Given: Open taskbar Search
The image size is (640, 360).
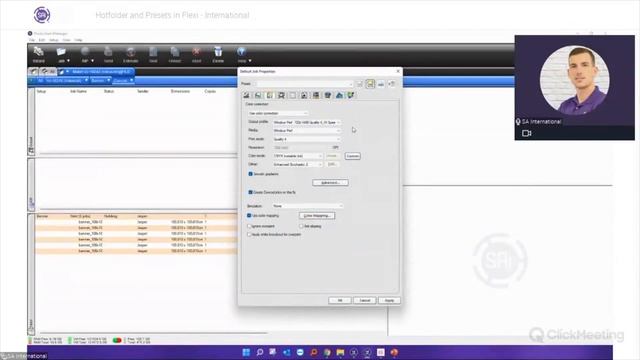Looking at the screenshot, I should tap(260, 352).
